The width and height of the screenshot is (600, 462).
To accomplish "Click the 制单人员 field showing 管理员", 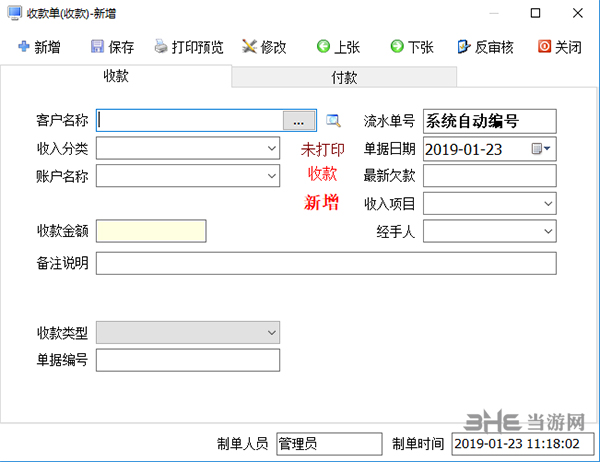I will point(329,444).
